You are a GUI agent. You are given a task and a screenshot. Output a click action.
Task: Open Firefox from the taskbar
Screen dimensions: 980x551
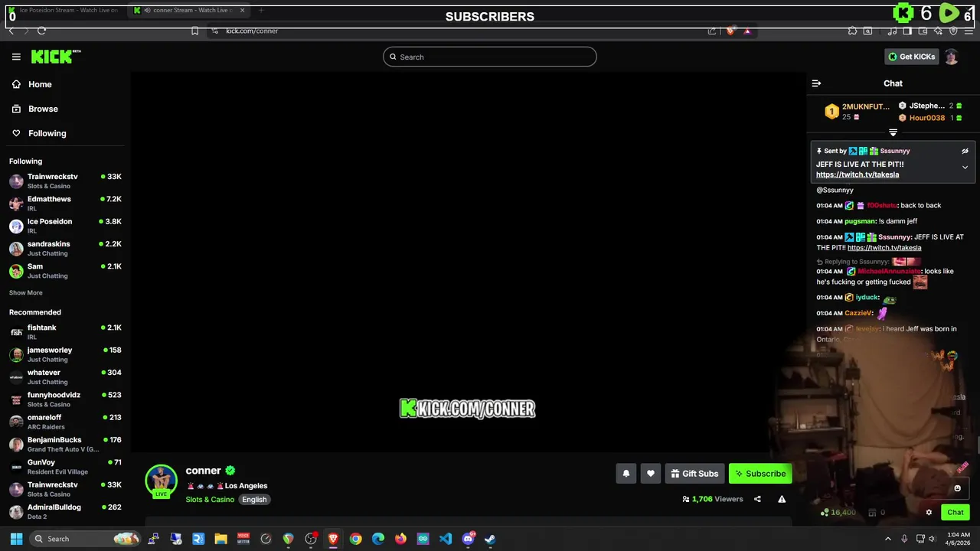(400, 539)
